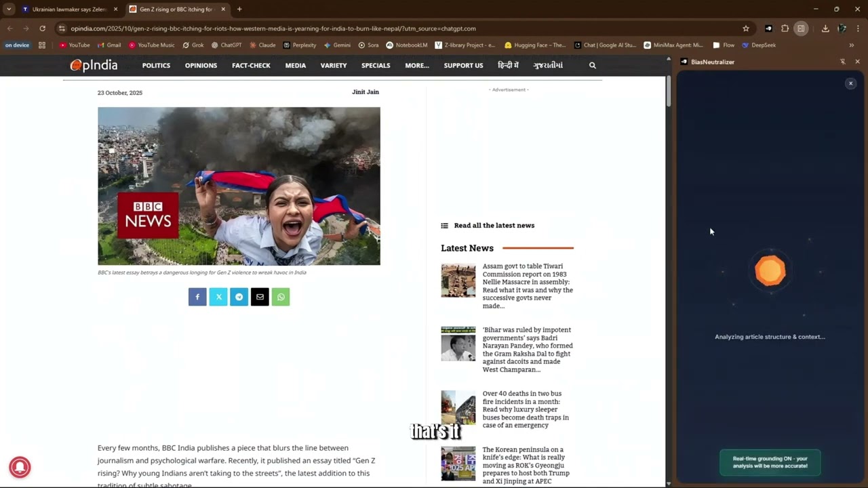Open the SPECIALS section

coord(376,66)
